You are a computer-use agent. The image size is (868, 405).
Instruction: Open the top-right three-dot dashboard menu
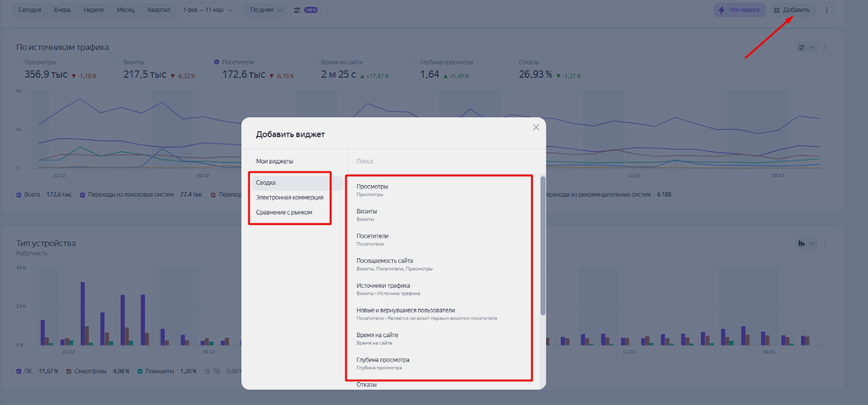click(826, 10)
